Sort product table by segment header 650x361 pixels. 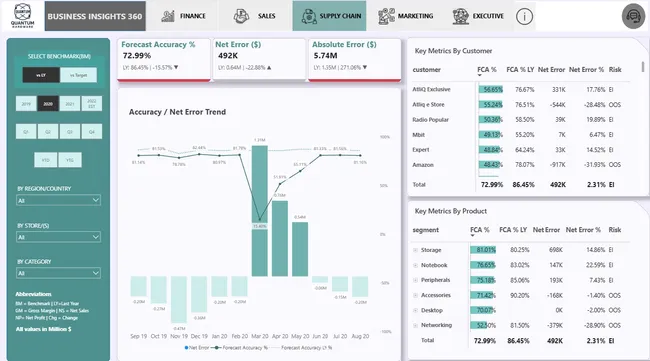pos(425,230)
